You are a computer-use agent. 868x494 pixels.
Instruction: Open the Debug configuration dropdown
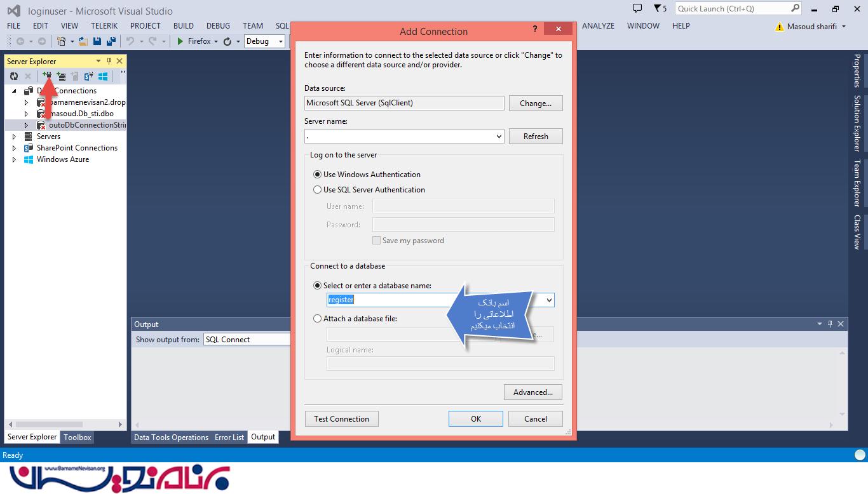coord(266,41)
